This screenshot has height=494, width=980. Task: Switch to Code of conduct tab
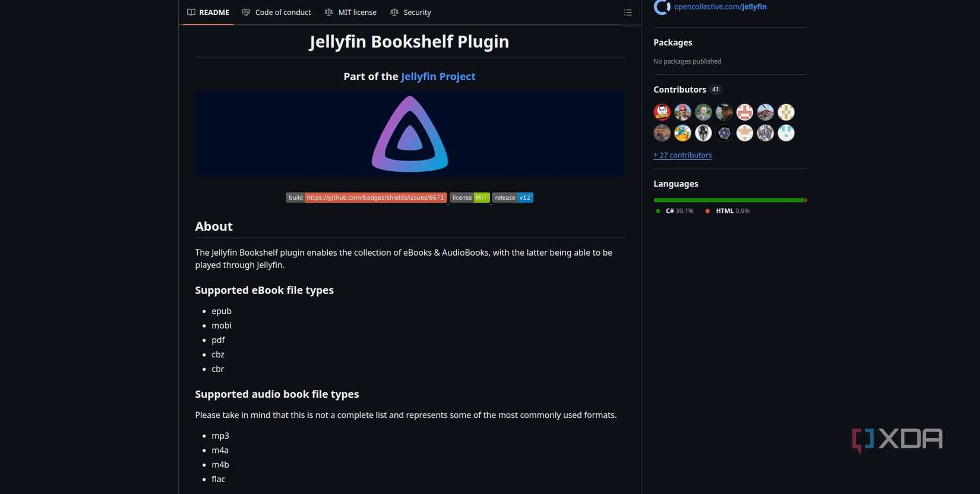tap(276, 12)
